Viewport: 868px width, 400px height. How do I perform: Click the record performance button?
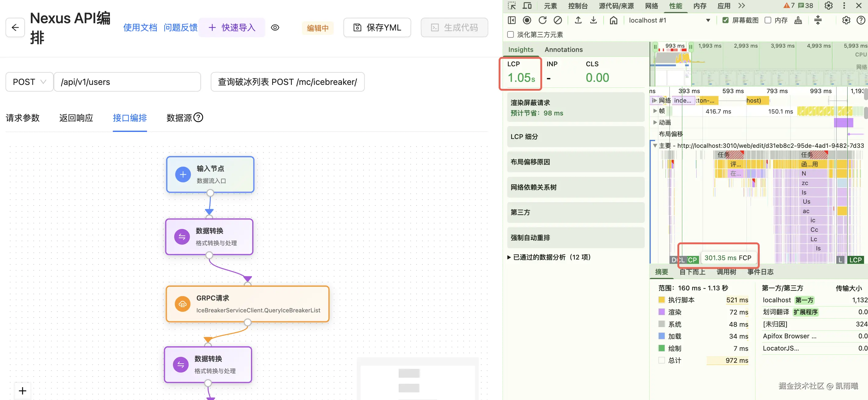(527, 20)
